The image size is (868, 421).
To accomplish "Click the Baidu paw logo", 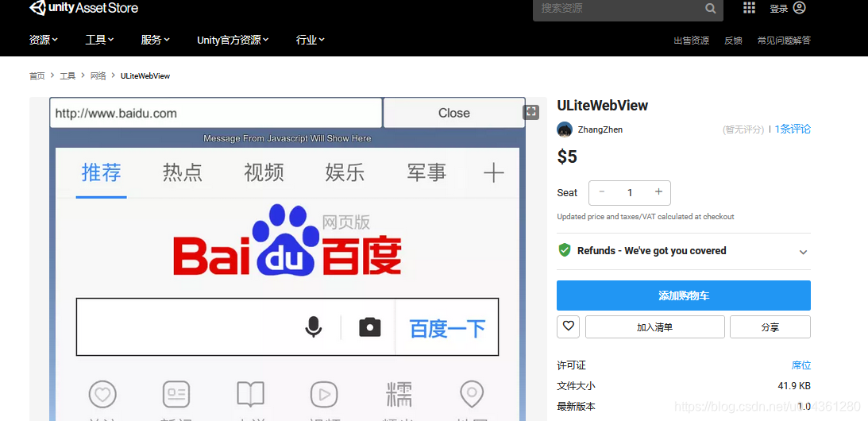I will [x=285, y=241].
